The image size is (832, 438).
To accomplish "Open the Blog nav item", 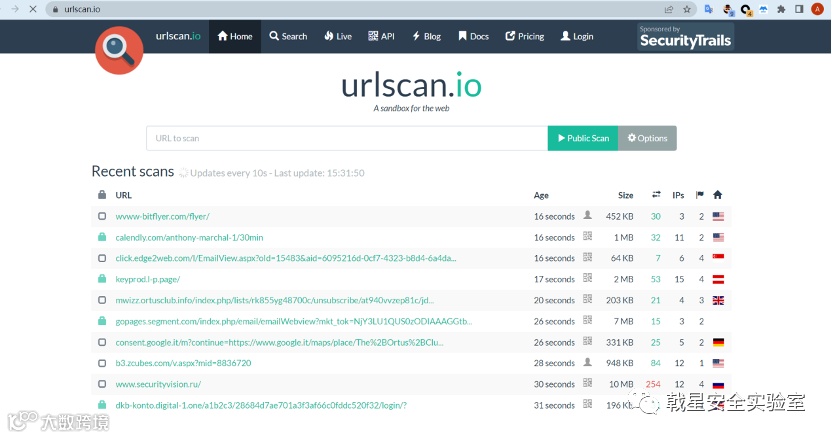I will pyautogui.click(x=427, y=36).
